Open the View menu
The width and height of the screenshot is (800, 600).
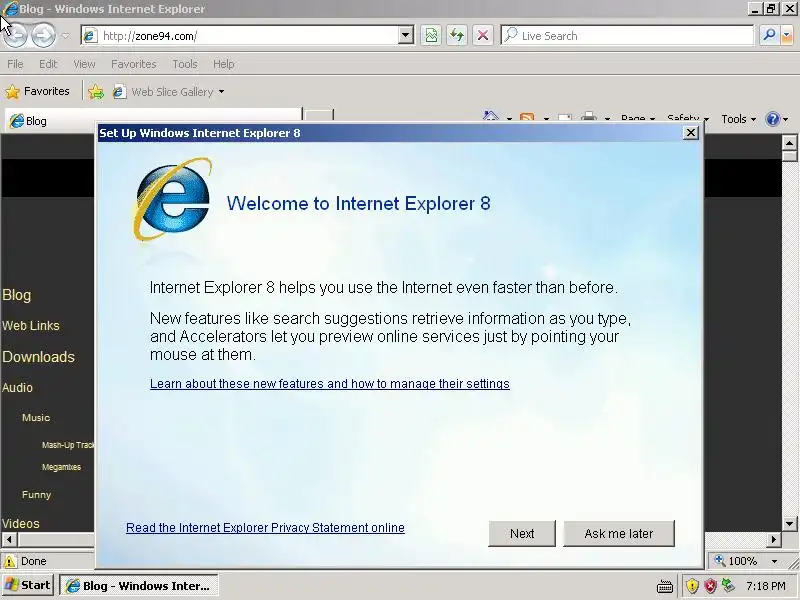[x=84, y=64]
